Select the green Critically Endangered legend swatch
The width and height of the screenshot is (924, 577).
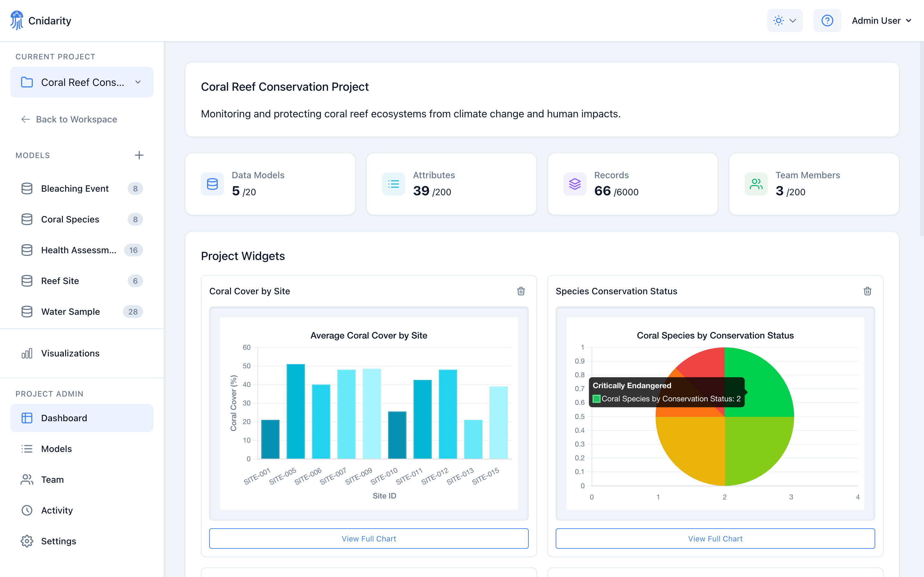point(596,398)
